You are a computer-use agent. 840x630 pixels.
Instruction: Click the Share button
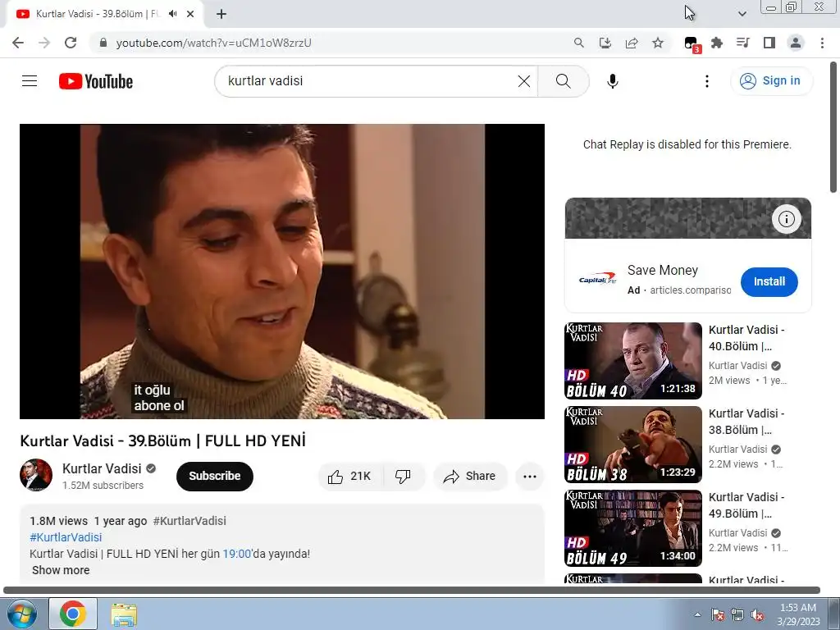(470, 477)
